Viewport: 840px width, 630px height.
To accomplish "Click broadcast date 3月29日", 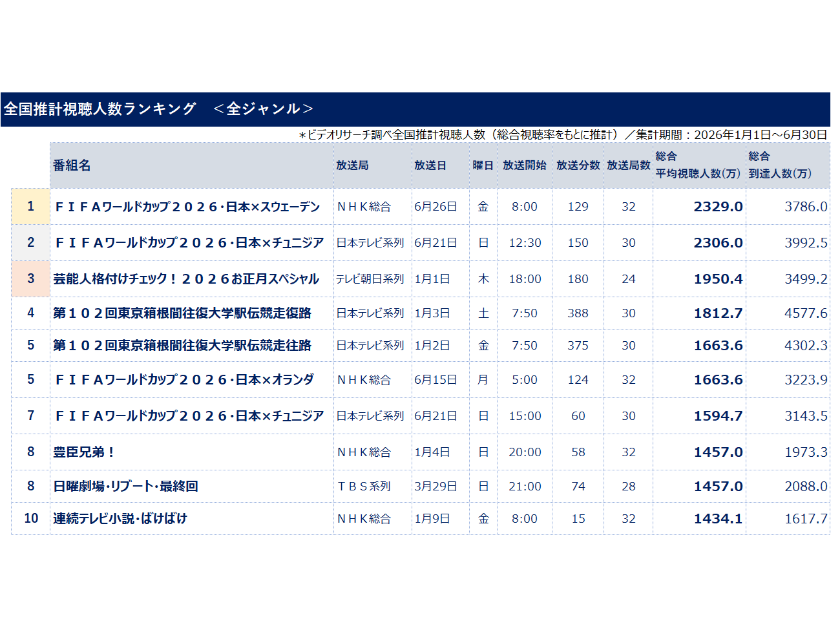I will click(x=436, y=487).
